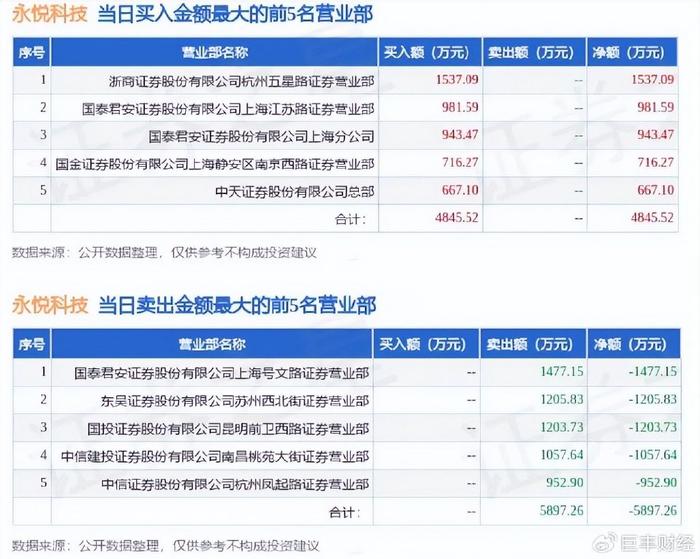Click 1537.09 in the 买入额 column
The image size is (700, 559).
click(x=457, y=79)
